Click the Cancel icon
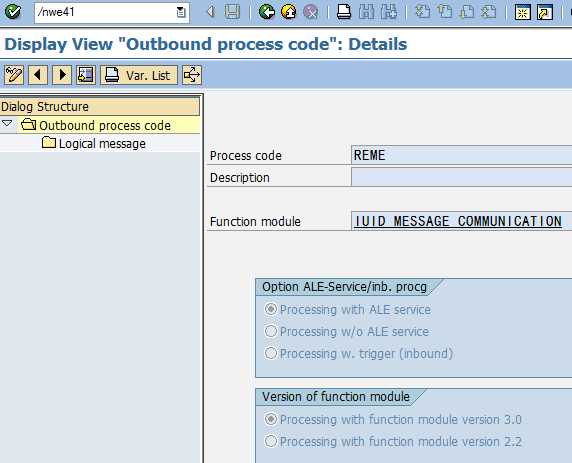This screenshot has height=463, width=572. [310, 12]
